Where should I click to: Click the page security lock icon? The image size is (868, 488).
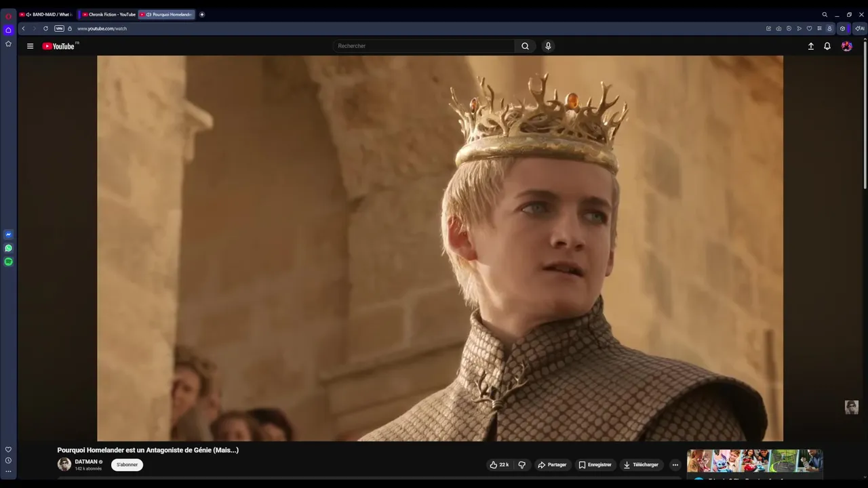tap(70, 28)
